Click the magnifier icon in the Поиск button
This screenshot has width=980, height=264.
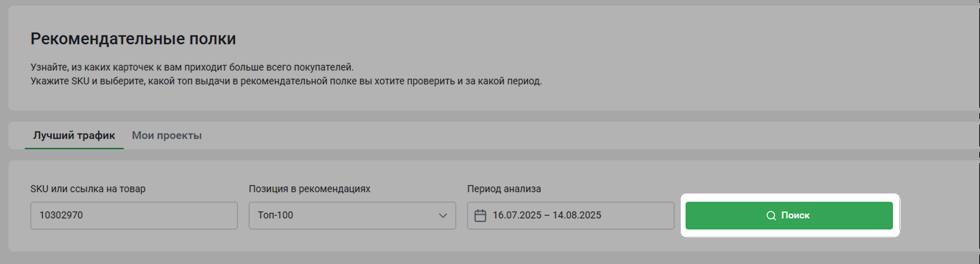(x=771, y=216)
